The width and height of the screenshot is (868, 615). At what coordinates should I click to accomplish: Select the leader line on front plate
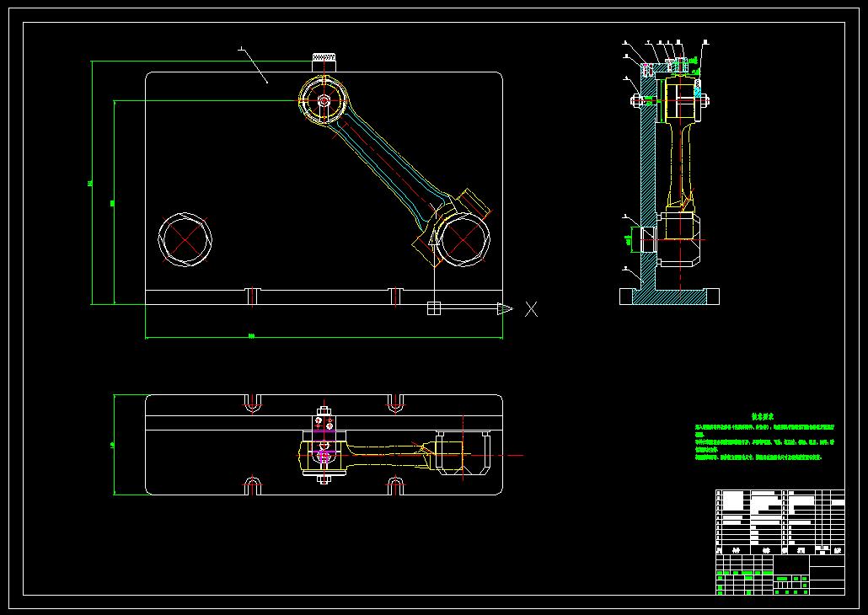[255, 66]
